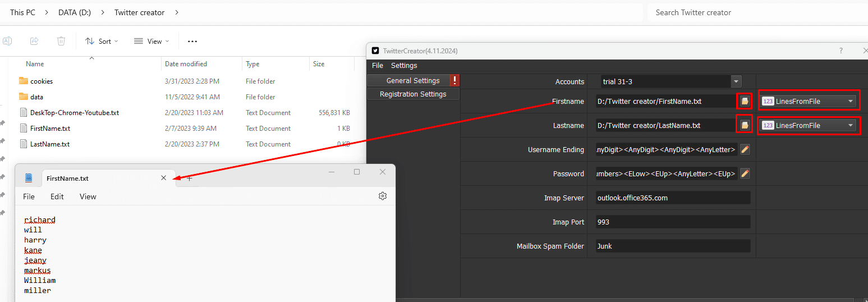Open the Firstname LinesFromFile dropdown

808,102
